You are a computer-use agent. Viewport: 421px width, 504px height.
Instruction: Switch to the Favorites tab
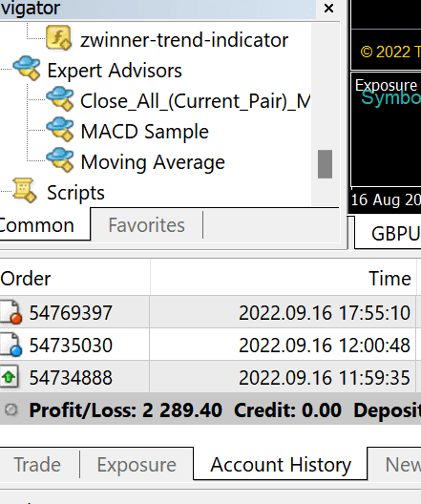click(147, 224)
